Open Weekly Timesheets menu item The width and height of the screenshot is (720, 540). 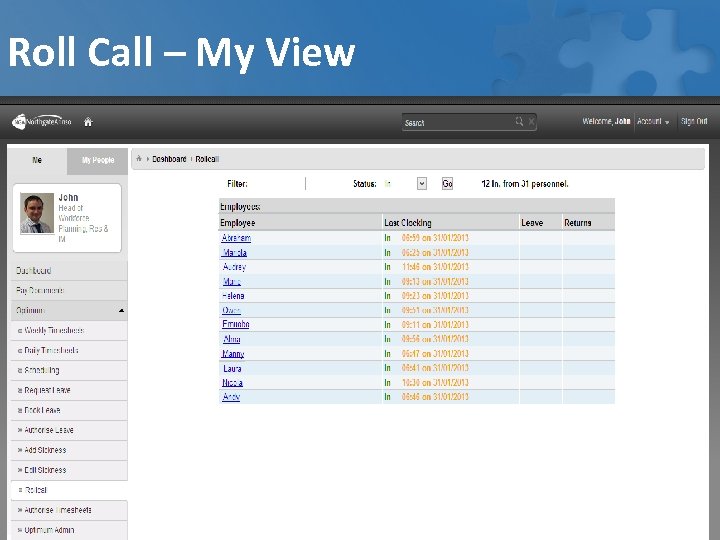click(x=54, y=331)
